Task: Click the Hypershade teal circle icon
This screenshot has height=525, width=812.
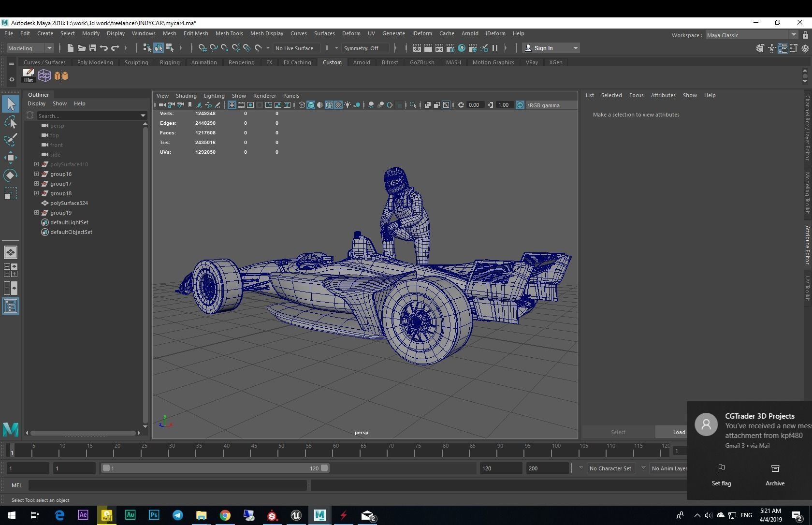Action: point(462,48)
